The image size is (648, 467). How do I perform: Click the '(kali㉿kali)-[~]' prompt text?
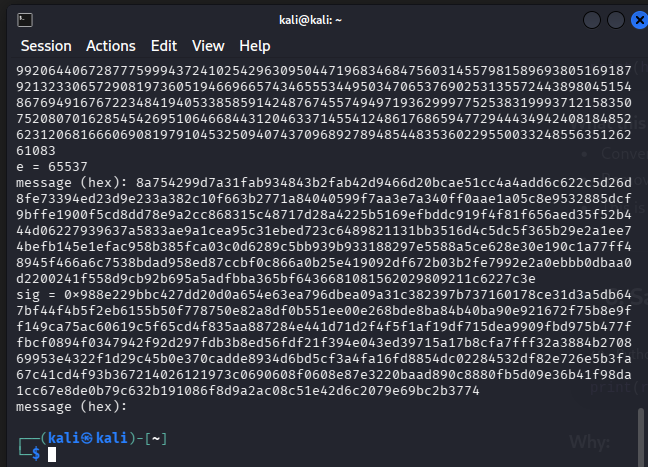tap(104, 438)
